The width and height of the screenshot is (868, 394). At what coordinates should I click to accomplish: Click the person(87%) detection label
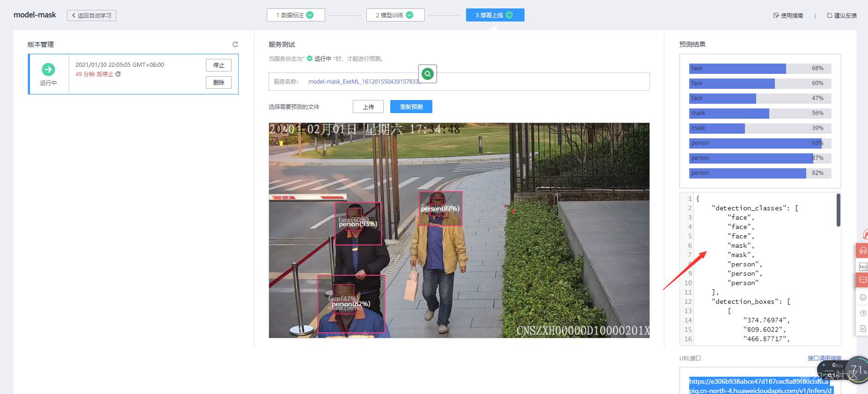pos(440,208)
